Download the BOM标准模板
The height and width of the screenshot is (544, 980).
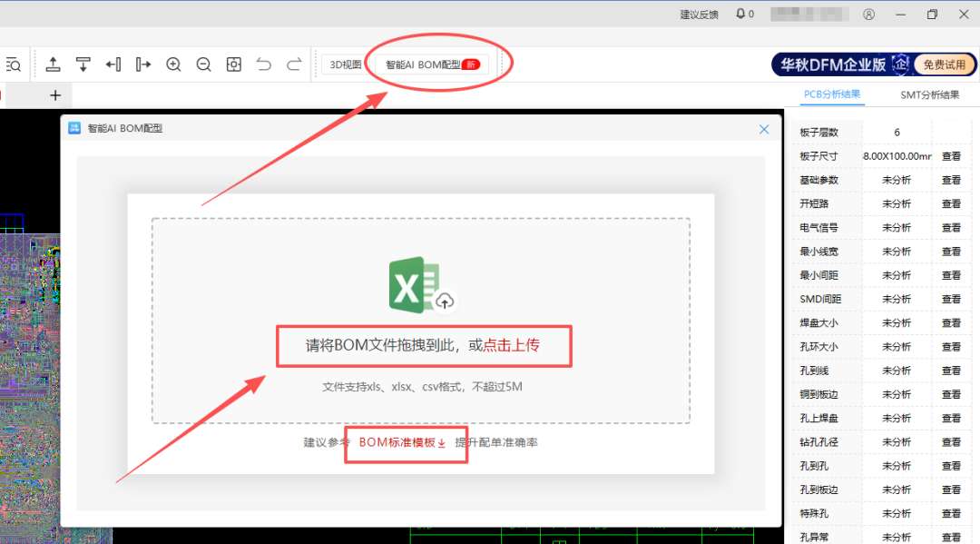(402, 442)
